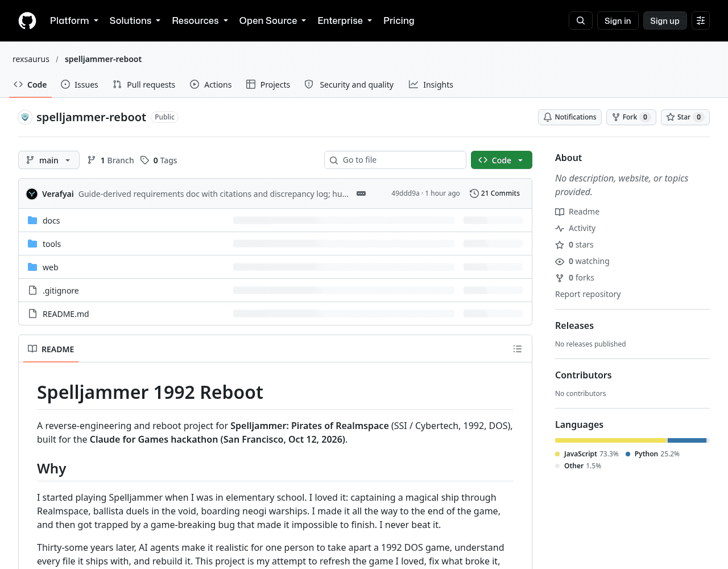
Task: Click the yellow JavaScript language bar segment
Action: 611,440
